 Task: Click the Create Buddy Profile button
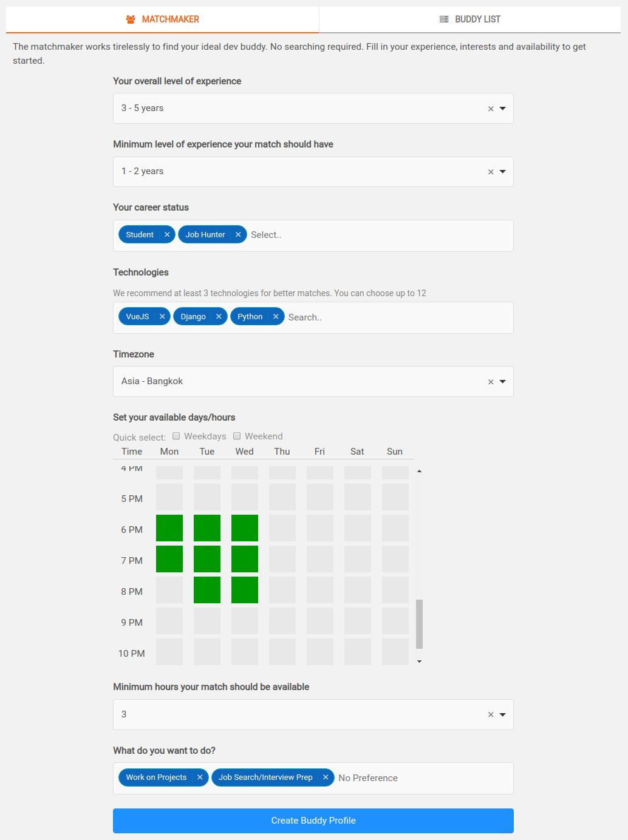(313, 821)
